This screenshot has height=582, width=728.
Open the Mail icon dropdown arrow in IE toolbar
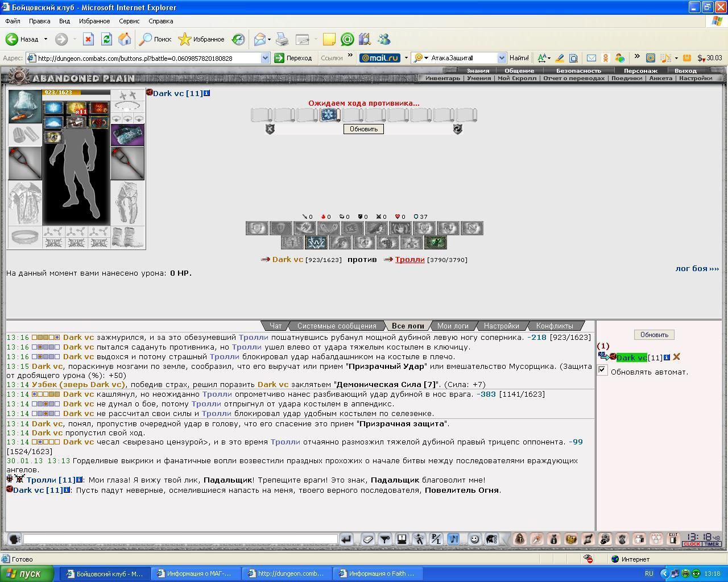pyautogui.click(x=269, y=39)
